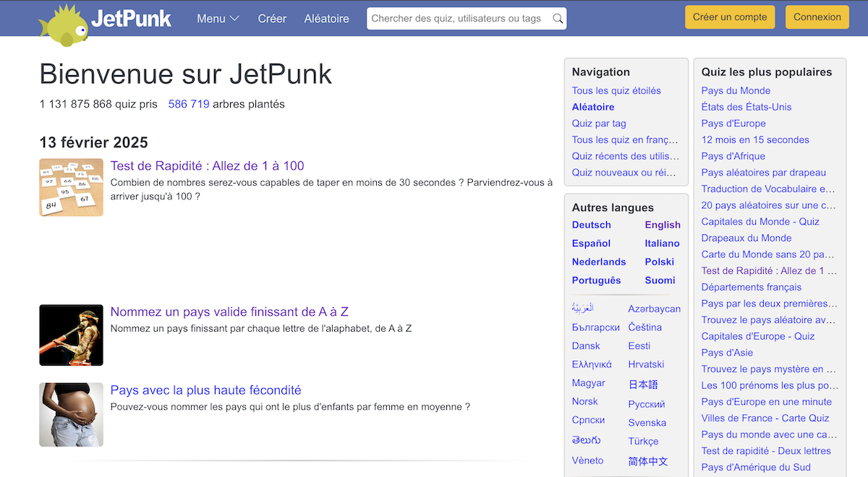The height and width of the screenshot is (477, 868).
Task: Open Quiz par tag
Action: tap(599, 124)
